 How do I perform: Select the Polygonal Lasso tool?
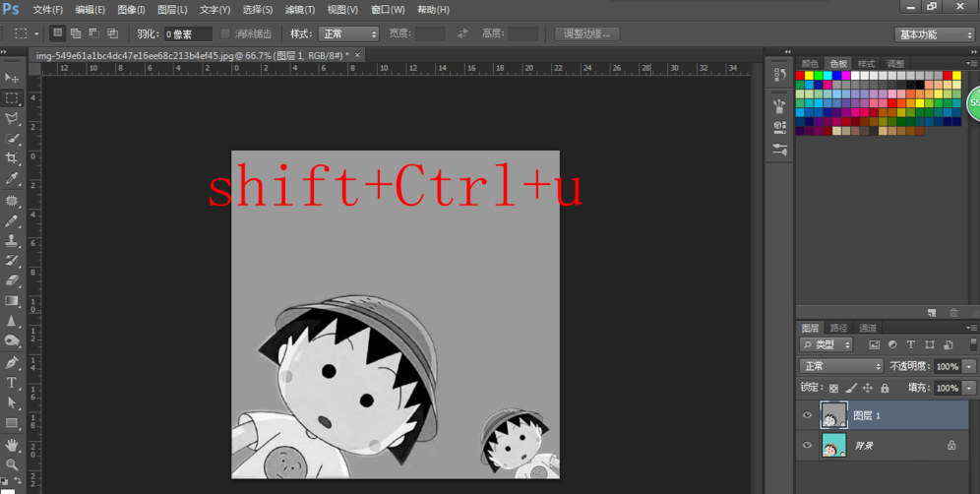pyautogui.click(x=12, y=118)
